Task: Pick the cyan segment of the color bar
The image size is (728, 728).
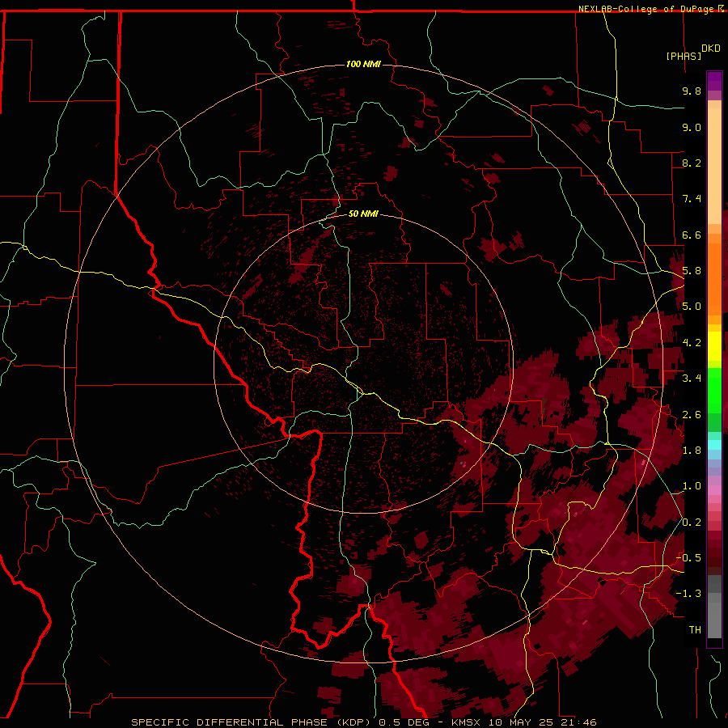Action: click(714, 444)
